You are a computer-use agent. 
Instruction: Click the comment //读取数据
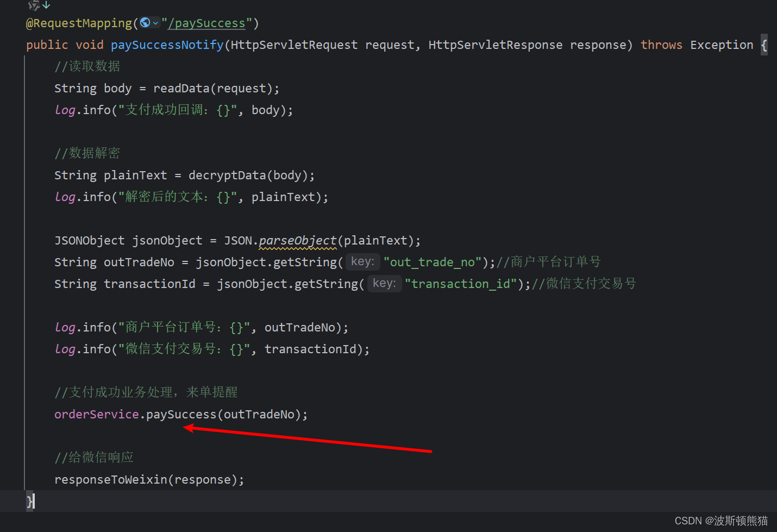[x=87, y=66]
